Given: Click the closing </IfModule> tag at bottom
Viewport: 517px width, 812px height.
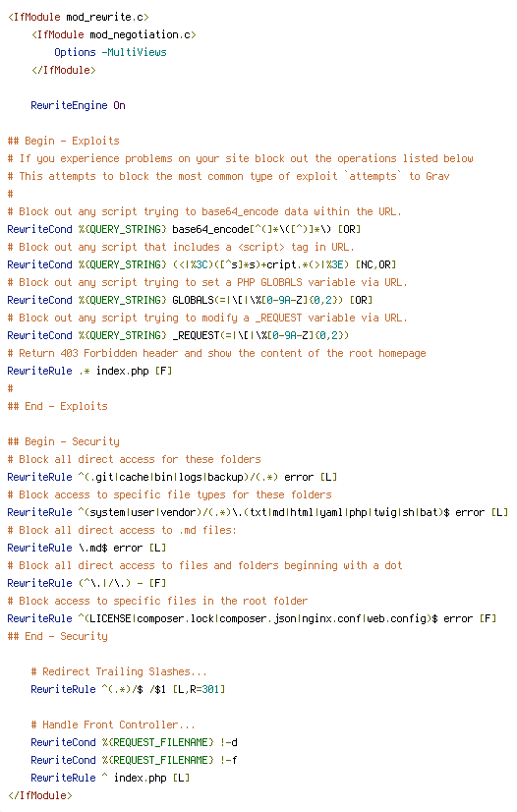Looking at the screenshot, I should pos(40,795).
